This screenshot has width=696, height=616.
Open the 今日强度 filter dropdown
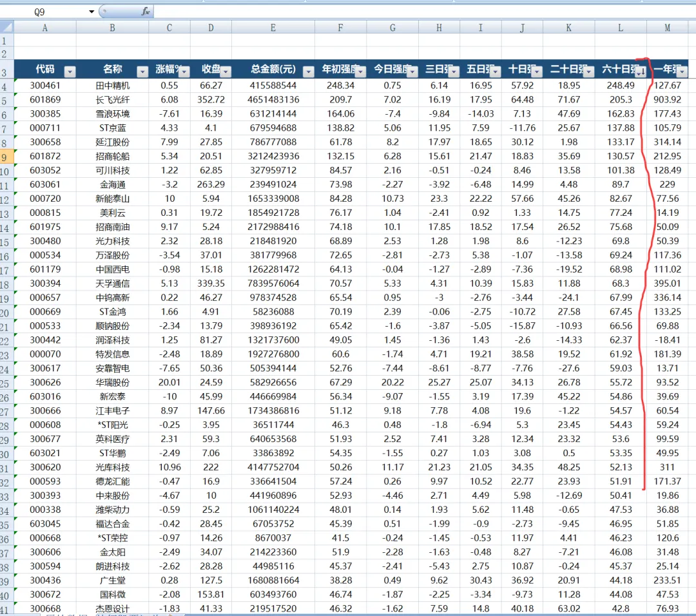412,72
